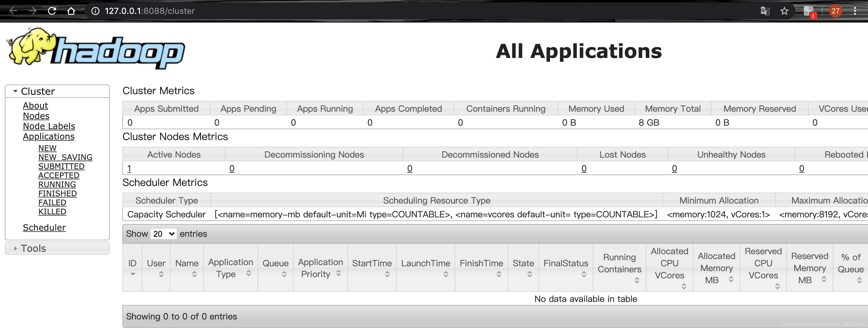Click the browser address bar URL

click(150, 11)
